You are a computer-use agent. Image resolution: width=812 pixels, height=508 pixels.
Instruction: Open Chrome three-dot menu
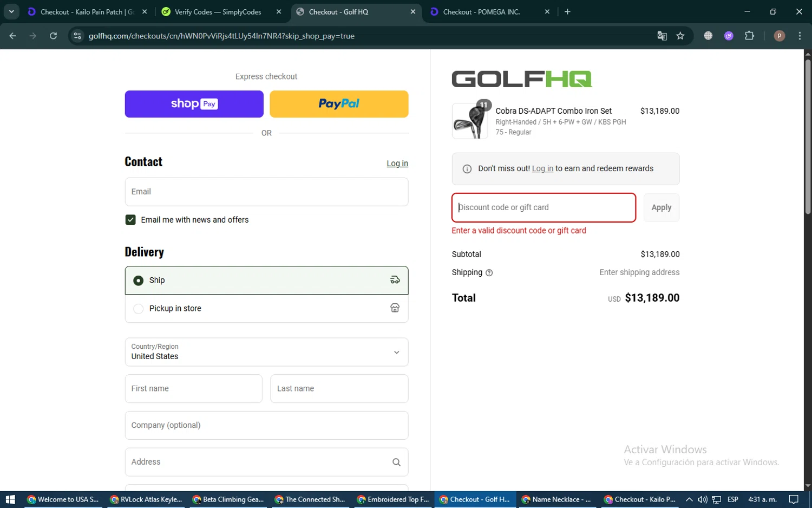pyautogui.click(x=800, y=36)
